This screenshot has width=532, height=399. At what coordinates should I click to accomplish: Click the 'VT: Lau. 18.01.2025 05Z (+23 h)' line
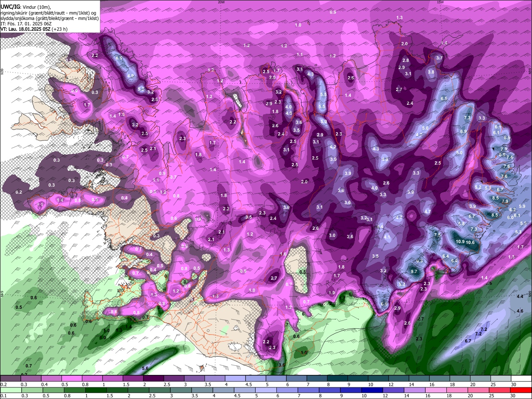click(34, 29)
